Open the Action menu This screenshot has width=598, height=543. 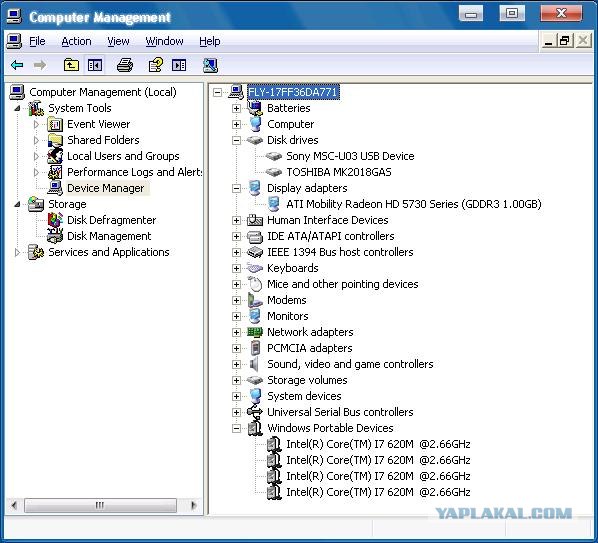click(76, 41)
